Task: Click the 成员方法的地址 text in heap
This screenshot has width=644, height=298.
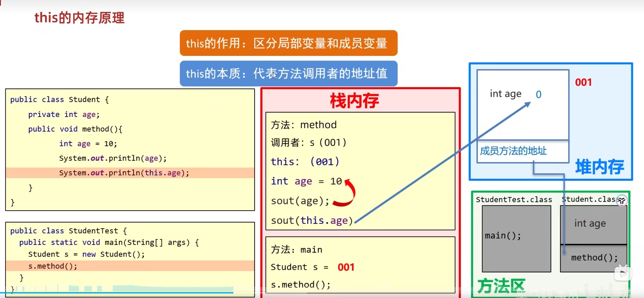Action: click(513, 151)
